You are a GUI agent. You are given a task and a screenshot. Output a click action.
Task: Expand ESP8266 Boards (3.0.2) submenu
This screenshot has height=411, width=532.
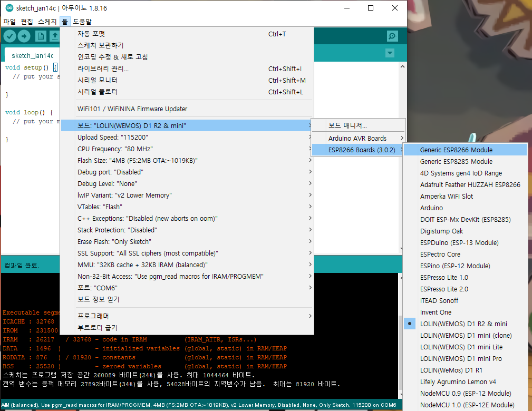point(359,150)
